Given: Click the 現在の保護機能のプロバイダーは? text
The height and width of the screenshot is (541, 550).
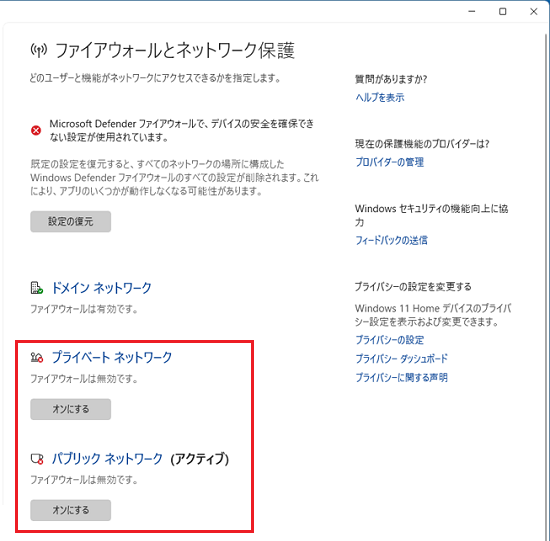Looking at the screenshot, I should pyautogui.click(x=422, y=144).
